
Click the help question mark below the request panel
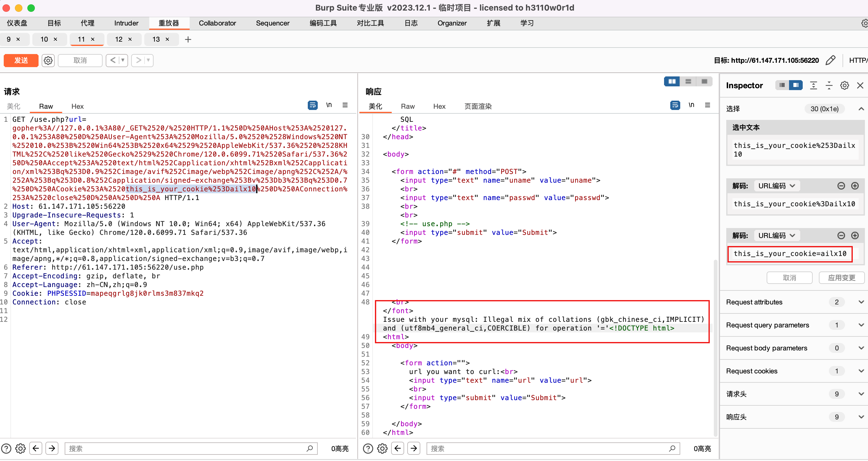[6, 448]
